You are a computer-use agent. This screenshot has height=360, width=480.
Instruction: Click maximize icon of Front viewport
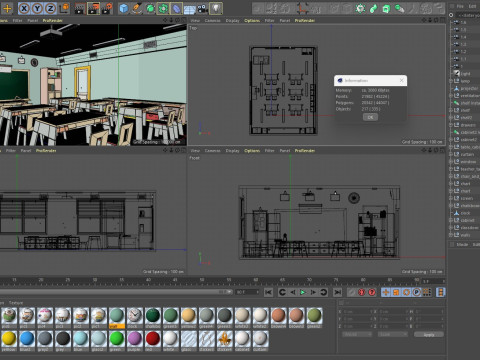point(442,150)
